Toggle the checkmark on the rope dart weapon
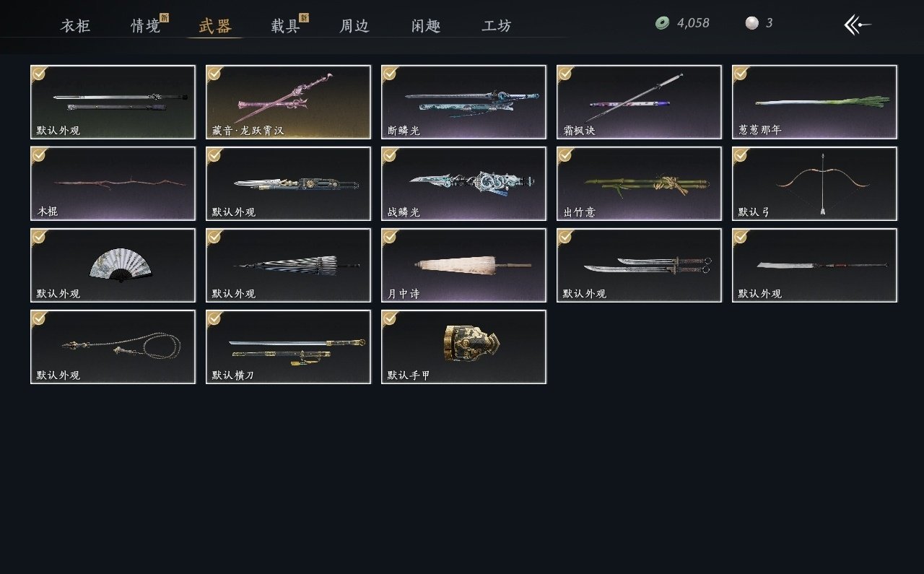The image size is (924, 574). 39,318
